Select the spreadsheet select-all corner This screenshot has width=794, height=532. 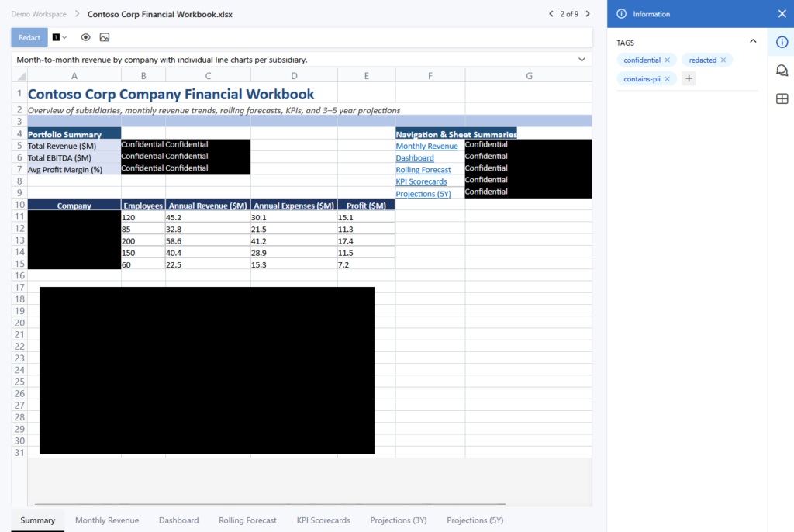pyautogui.click(x=19, y=76)
